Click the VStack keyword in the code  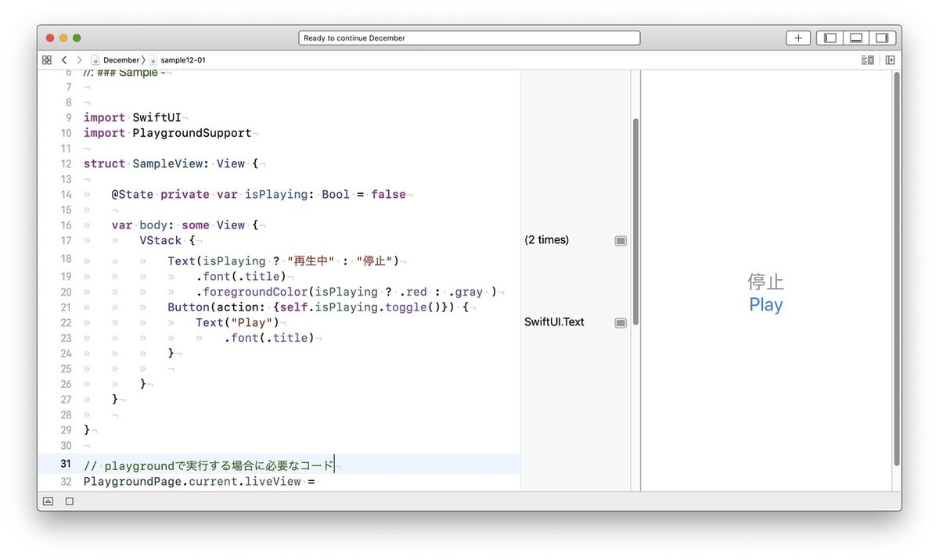(160, 240)
